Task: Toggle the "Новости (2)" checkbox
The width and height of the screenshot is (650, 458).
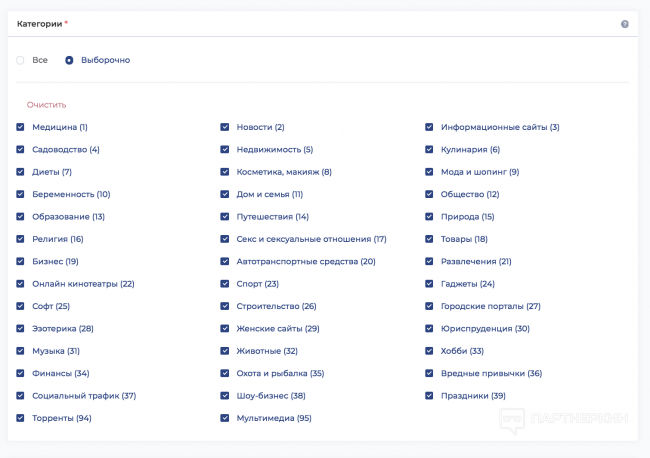Action: [x=225, y=127]
